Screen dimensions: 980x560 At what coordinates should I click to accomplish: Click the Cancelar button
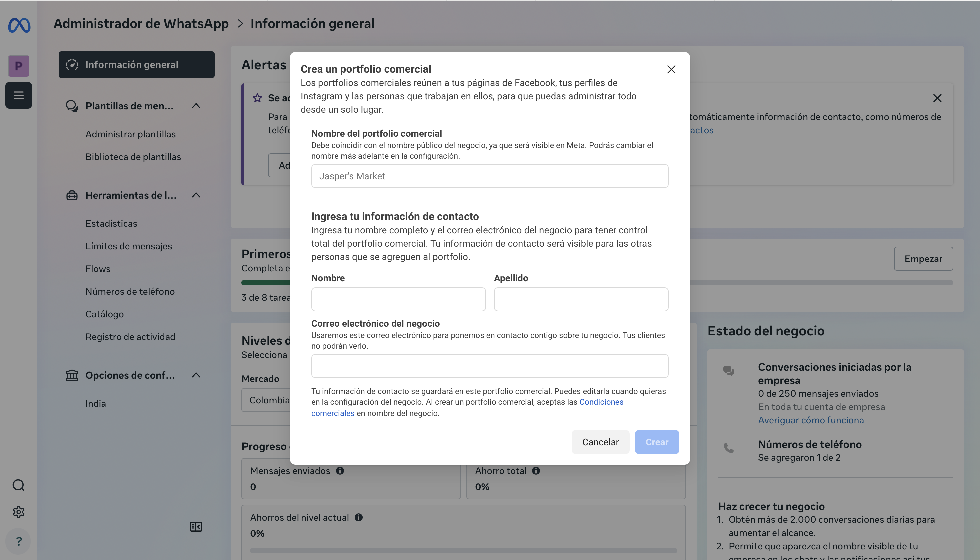[600, 442]
